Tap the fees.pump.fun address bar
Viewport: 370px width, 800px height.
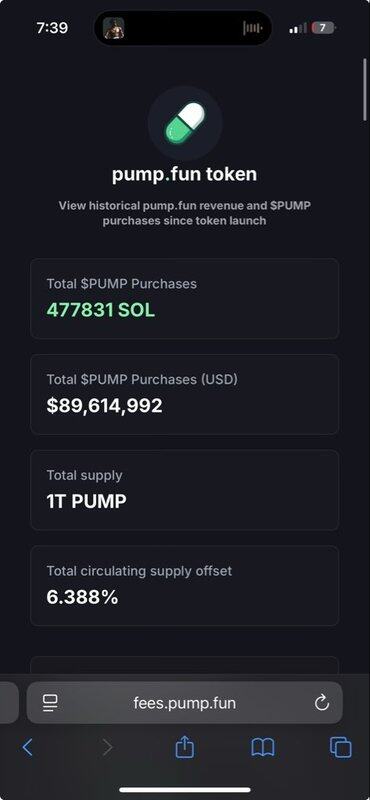point(184,703)
